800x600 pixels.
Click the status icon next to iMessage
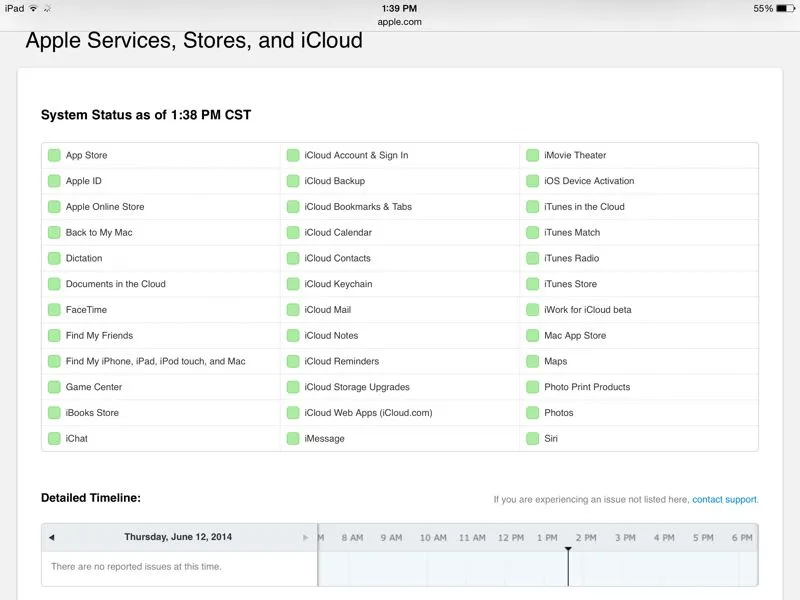point(293,439)
